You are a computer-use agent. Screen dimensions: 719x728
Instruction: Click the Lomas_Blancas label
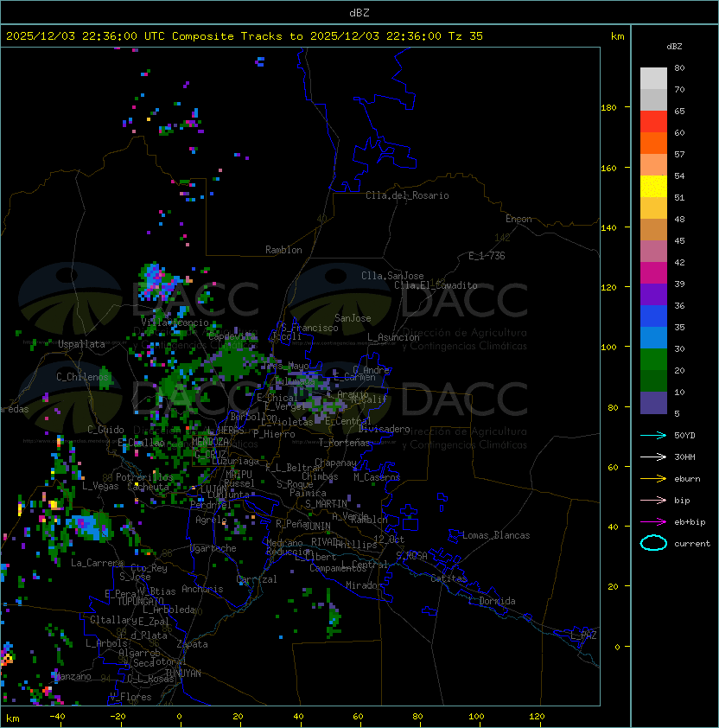click(x=496, y=535)
